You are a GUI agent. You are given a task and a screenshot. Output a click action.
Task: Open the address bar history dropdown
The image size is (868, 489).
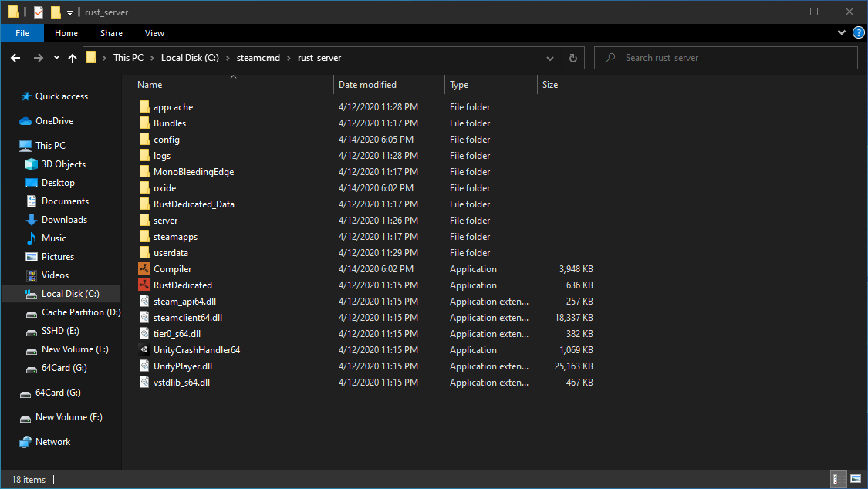(549, 58)
